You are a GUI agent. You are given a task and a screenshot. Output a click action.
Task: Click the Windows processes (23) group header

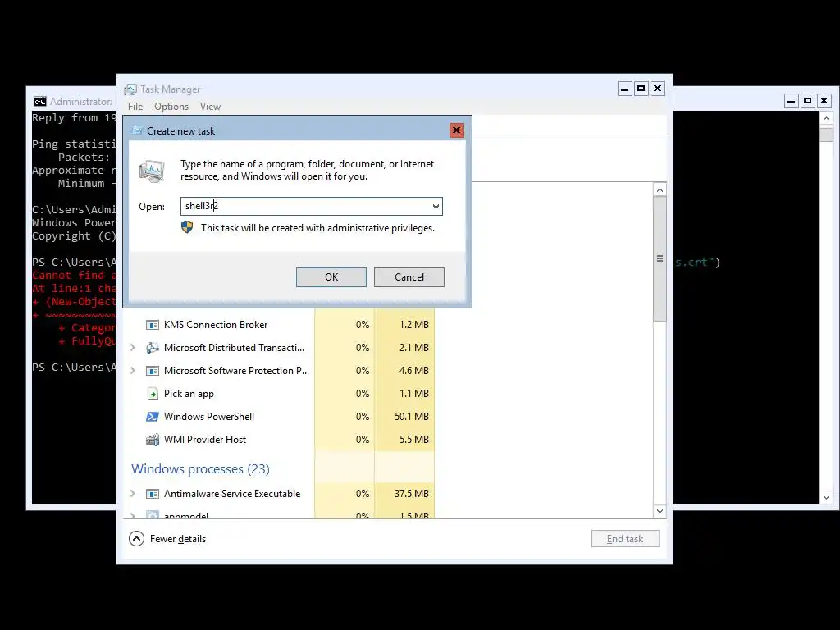(200, 468)
